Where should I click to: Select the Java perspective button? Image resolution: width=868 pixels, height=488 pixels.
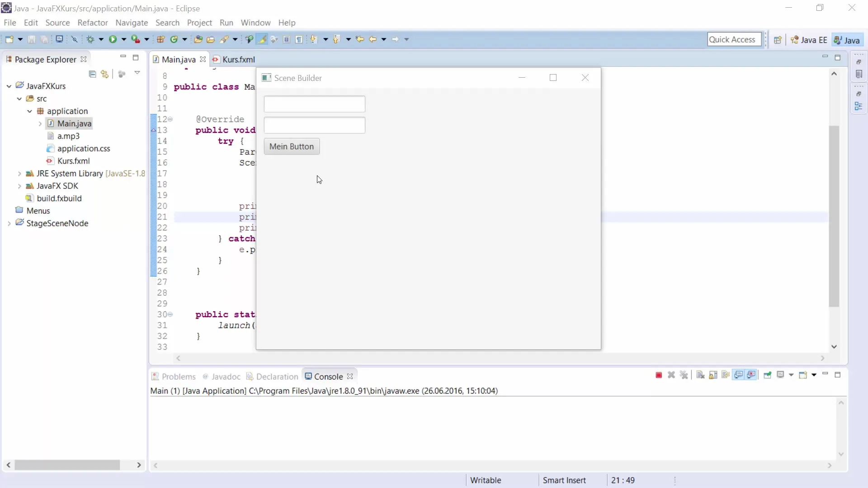point(847,40)
